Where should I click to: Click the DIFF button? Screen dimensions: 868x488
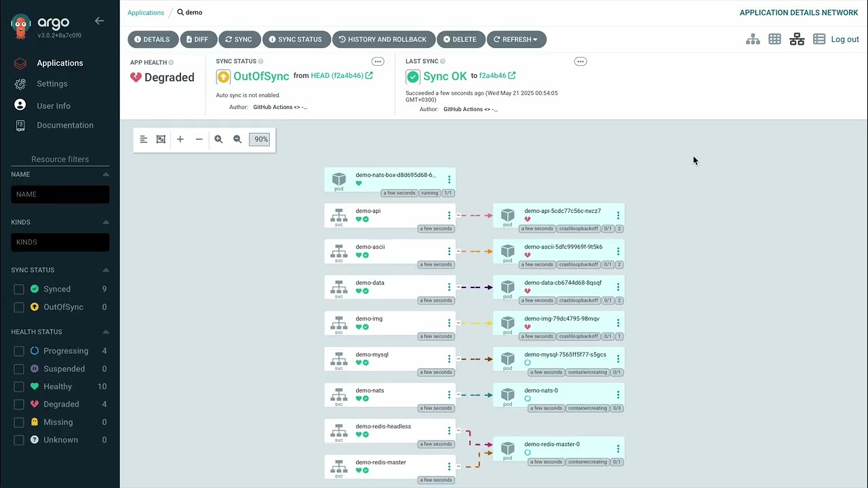click(197, 39)
